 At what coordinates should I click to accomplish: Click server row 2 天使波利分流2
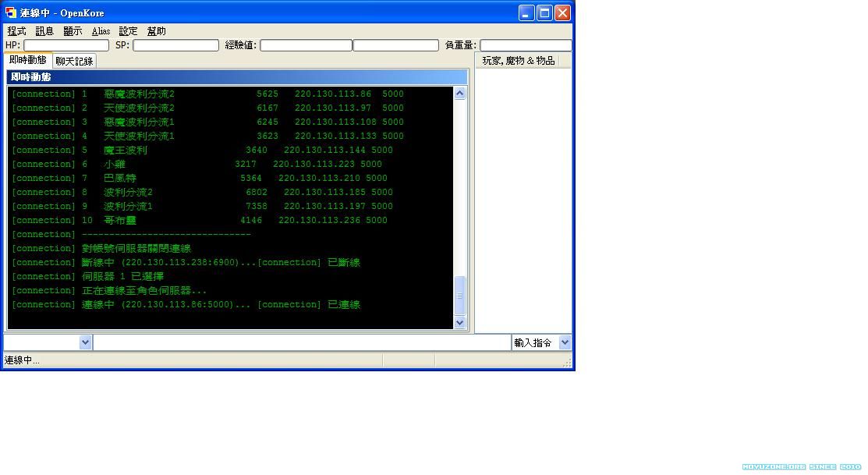[207, 108]
